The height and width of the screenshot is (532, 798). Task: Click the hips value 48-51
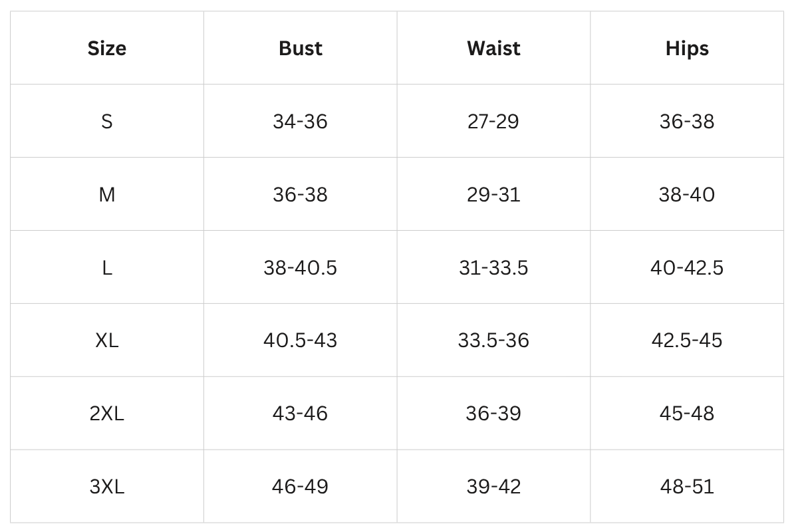(687, 487)
